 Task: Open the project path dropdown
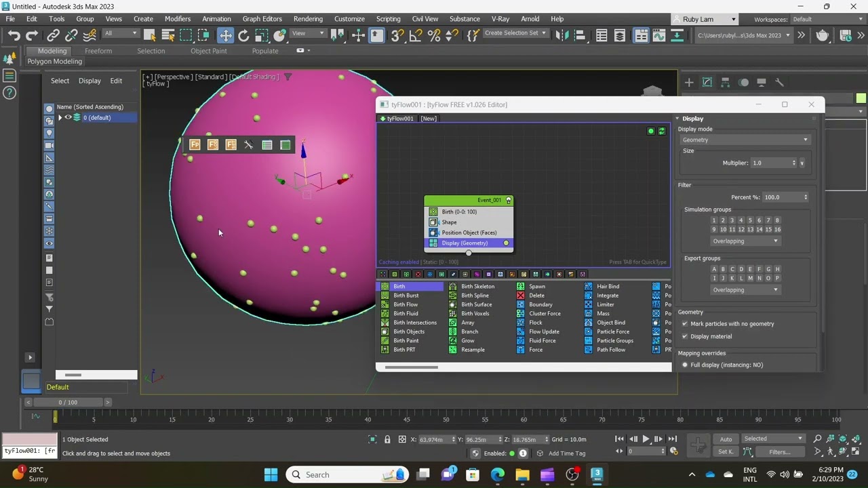744,35
